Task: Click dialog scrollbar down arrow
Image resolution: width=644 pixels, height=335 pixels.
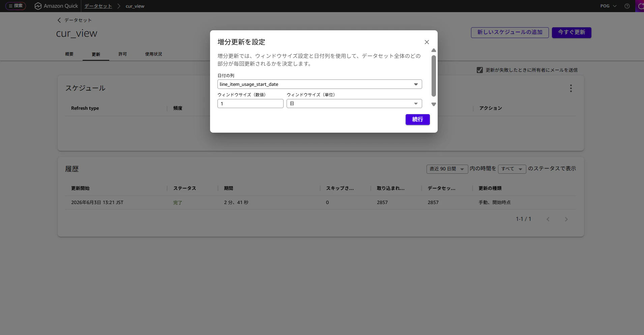Action: tap(434, 104)
